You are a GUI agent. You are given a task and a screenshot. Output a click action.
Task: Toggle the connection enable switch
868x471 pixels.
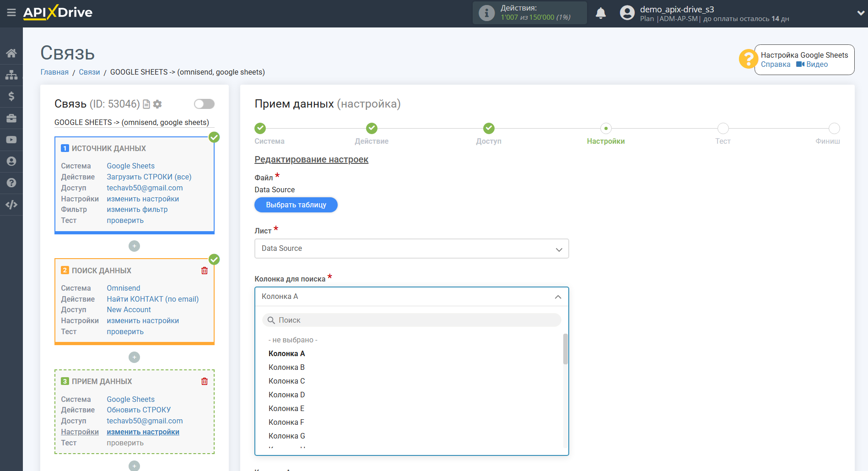204,104
